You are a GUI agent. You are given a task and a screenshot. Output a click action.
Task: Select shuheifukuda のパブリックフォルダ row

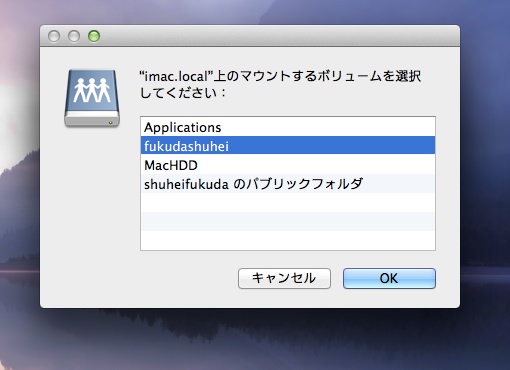[288, 184]
